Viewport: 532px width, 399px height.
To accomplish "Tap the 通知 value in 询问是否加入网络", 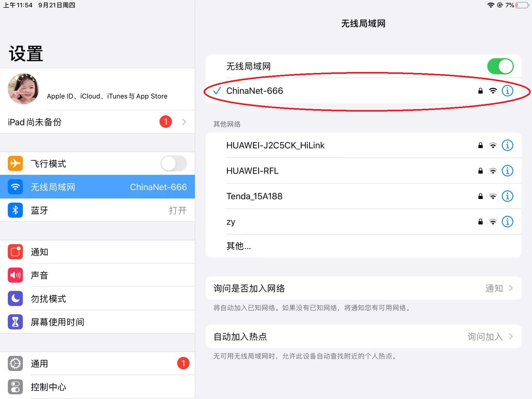I will coord(494,288).
